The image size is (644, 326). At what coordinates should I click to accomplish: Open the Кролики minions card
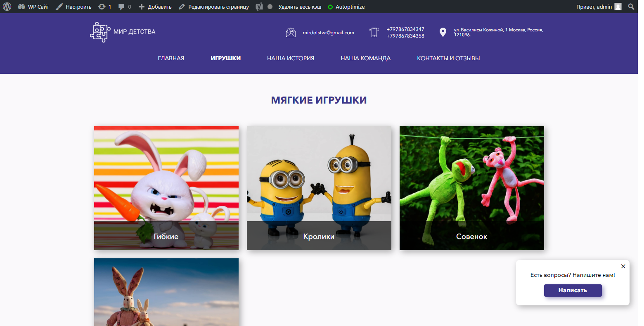(x=319, y=188)
